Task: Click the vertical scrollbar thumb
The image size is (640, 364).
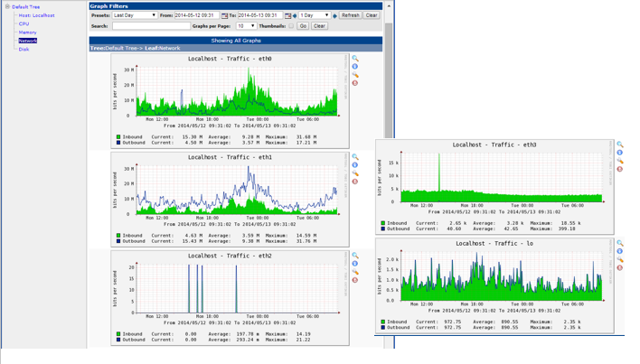Action: point(389,81)
